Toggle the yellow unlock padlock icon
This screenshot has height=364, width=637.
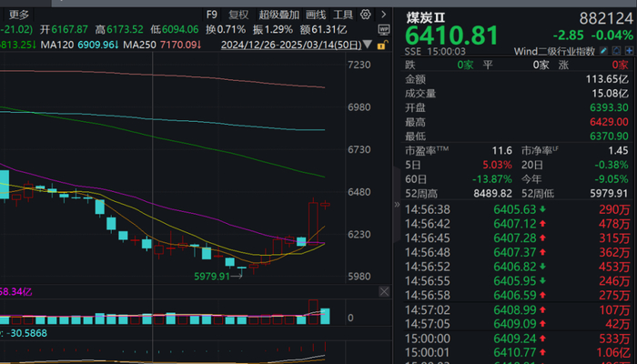pos(382,45)
